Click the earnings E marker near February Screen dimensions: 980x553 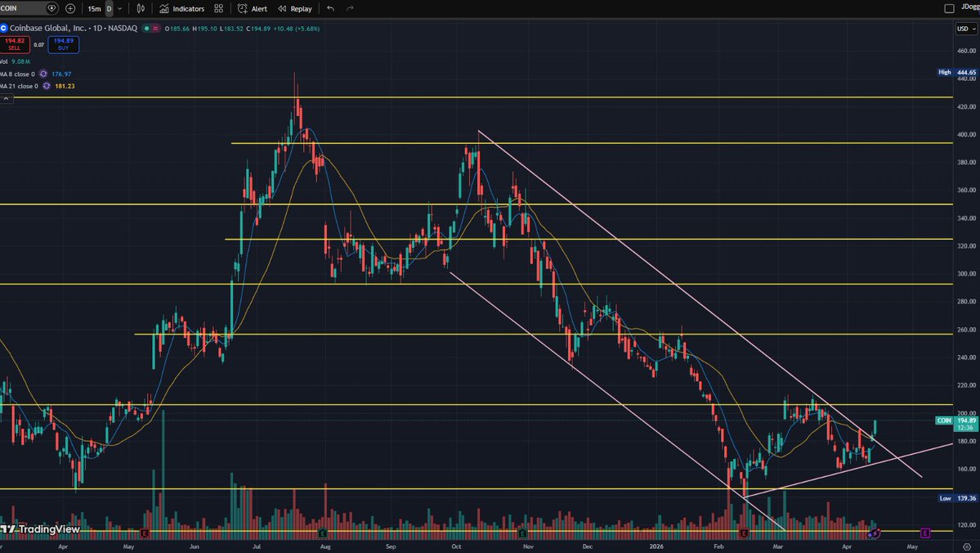click(x=744, y=533)
